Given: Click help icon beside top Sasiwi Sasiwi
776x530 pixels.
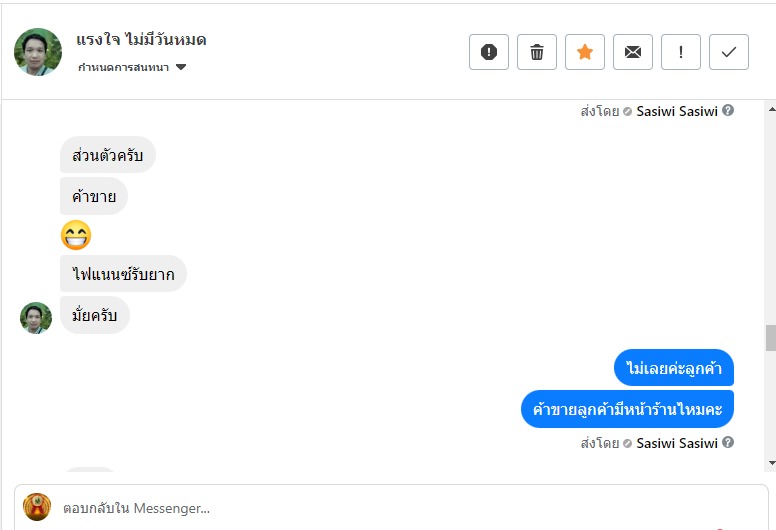Looking at the screenshot, I should click(728, 111).
